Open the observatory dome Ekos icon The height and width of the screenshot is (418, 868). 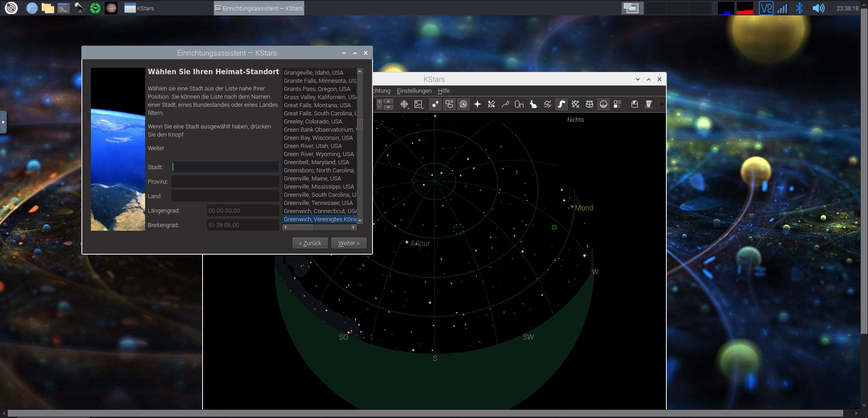click(x=635, y=104)
